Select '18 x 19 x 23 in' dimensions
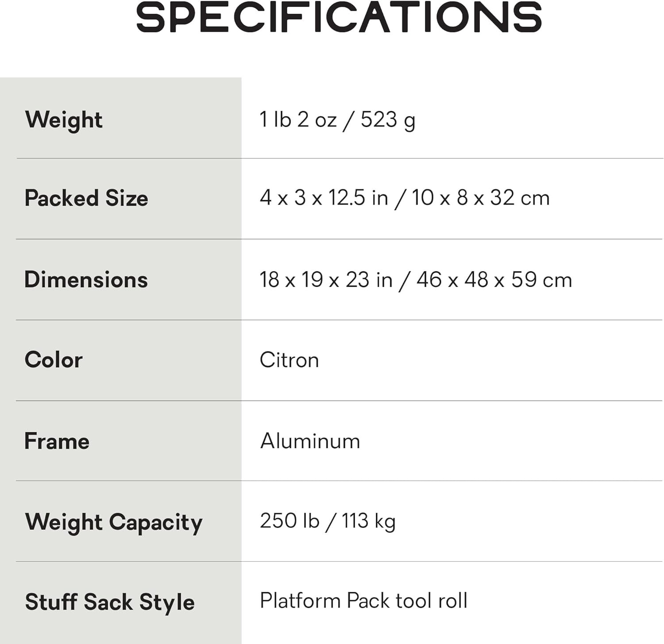Screen dimensions: 664x644 [326, 279]
